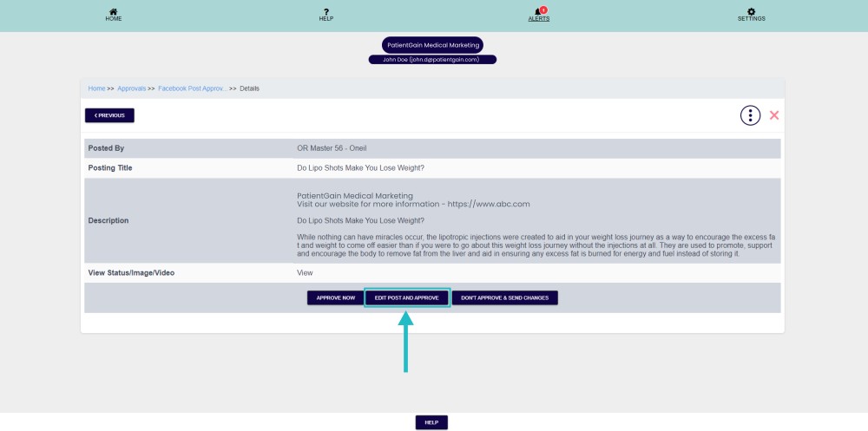The height and width of the screenshot is (431, 868).
Task: Open the three-dot more options menu
Action: click(750, 115)
